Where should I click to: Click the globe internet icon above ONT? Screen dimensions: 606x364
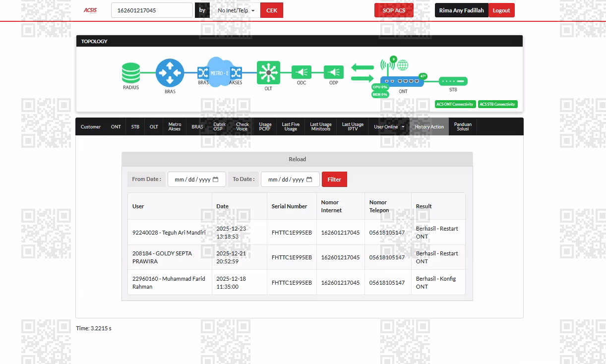(x=403, y=65)
